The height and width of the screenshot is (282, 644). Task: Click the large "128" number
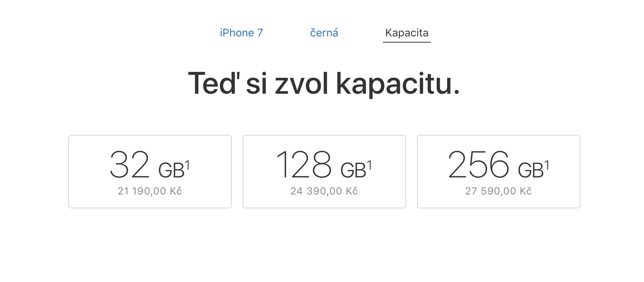pyautogui.click(x=304, y=165)
